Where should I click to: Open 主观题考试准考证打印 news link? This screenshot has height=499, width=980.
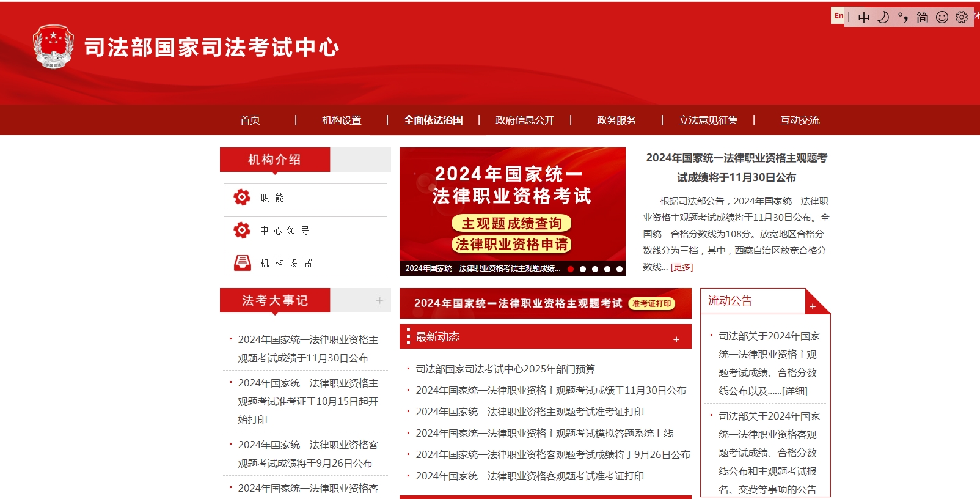[x=530, y=412]
